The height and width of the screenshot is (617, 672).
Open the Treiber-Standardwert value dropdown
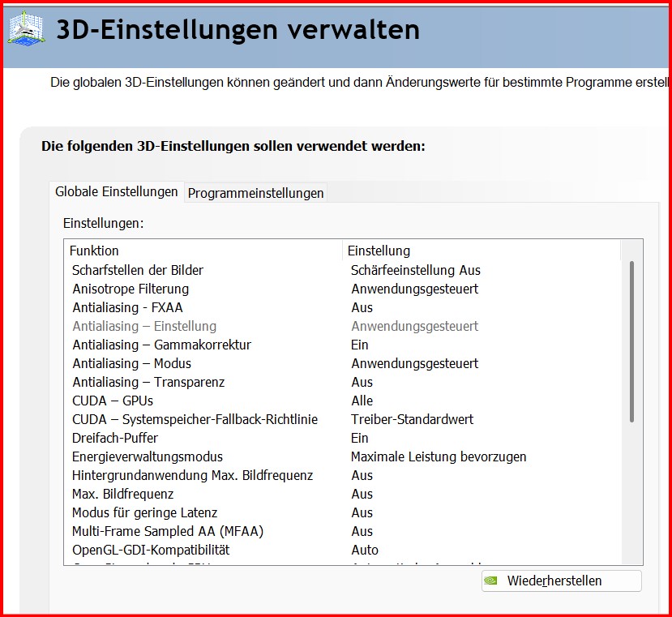point(413,419)
